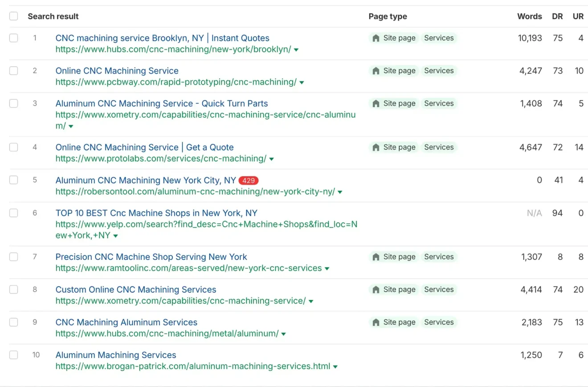The width and height of the screenshot is (588, 387).
Task: Click Site page home icon in row 3
Action: (376, 103)
